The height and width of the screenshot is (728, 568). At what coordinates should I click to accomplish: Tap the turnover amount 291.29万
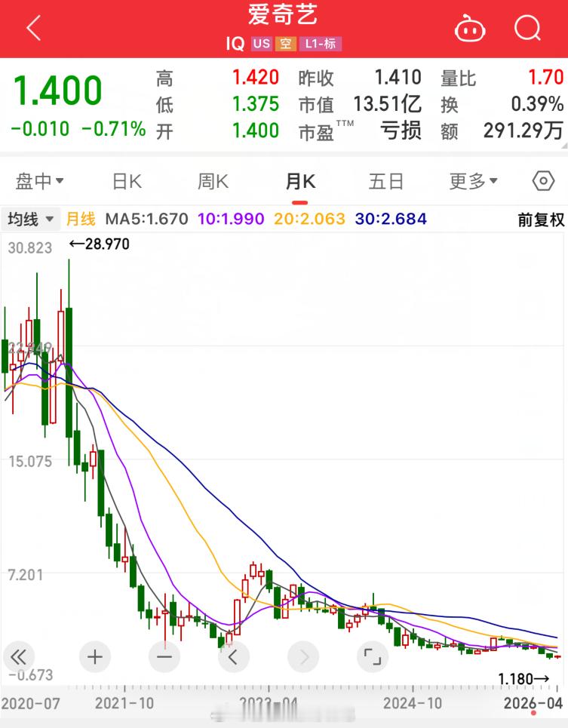523,131
